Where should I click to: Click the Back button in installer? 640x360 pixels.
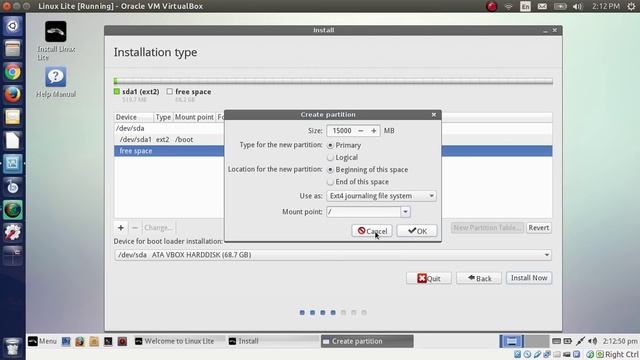tap(479, 278)
